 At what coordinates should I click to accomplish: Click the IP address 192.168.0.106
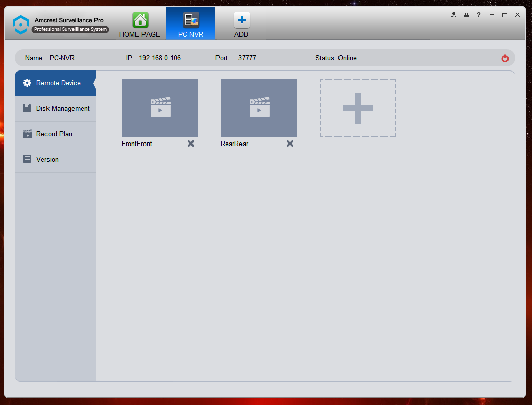click(x=160, y=58)
